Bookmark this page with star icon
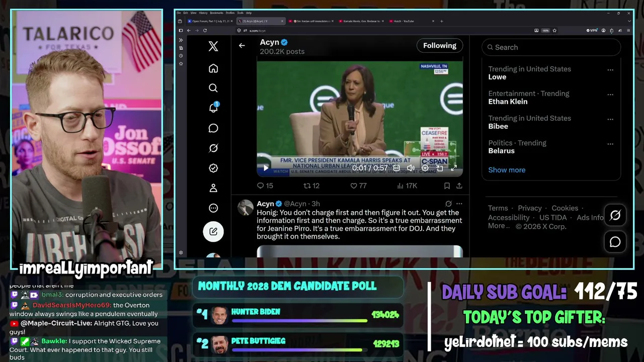This screenshot has width=644, height=362. tap(554, 31)
